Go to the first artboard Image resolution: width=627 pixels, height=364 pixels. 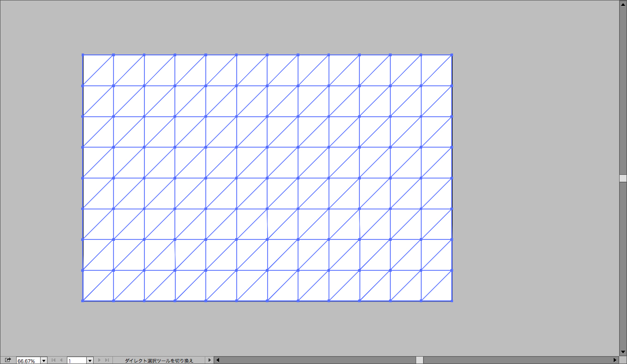click(x=54, y=360)
